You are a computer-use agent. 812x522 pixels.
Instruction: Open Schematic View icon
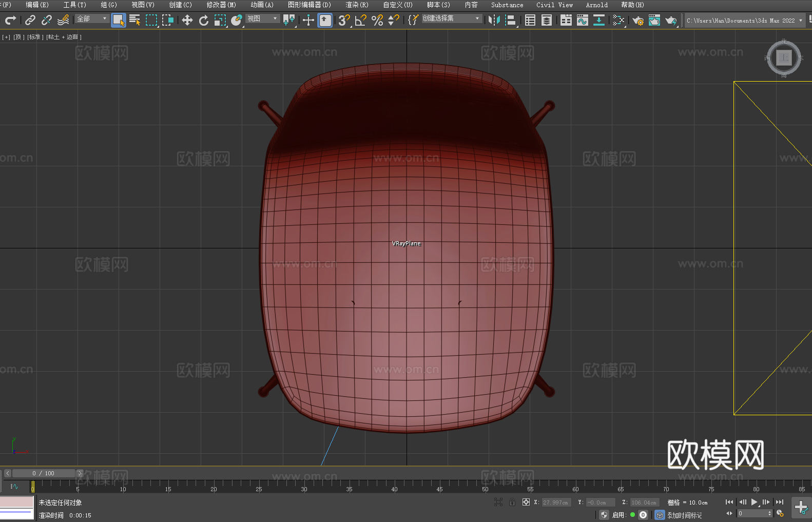(x=599, y=20)
